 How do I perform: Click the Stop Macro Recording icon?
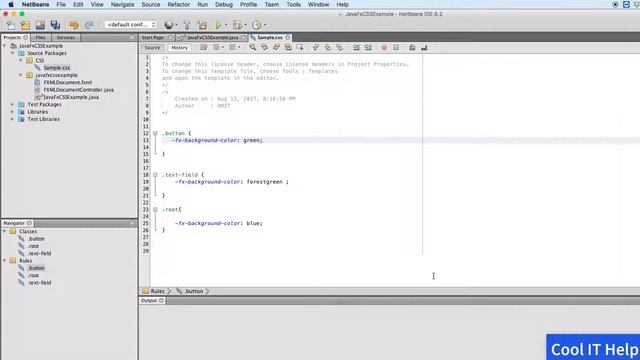click(x=396, y=48)
